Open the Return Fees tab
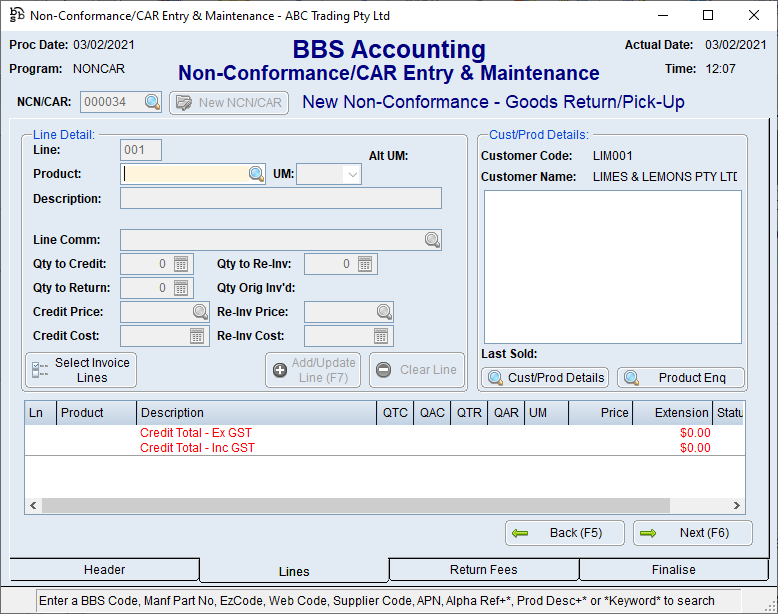778x614 pixels. (483, 570)
